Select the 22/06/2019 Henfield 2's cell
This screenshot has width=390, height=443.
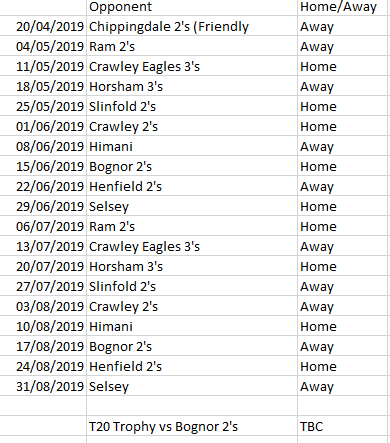192,186
